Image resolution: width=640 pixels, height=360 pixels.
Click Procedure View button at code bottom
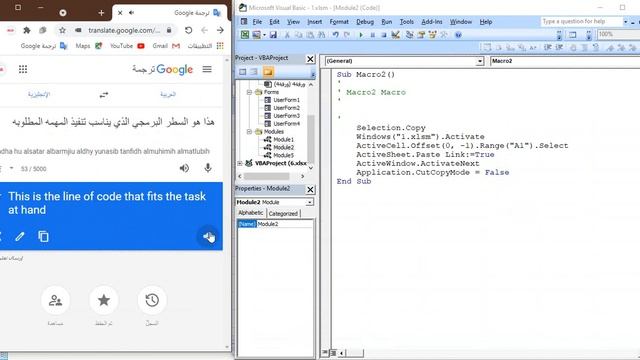click(x=325, y=353)
